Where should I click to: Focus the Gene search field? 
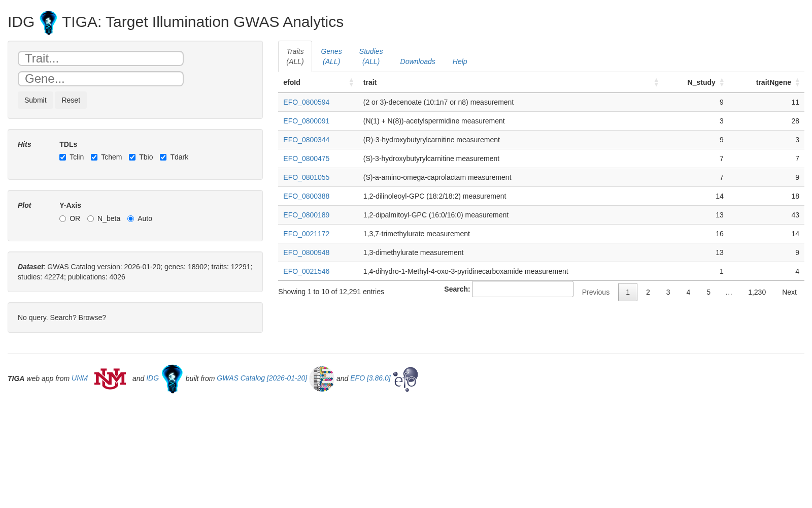100,79
